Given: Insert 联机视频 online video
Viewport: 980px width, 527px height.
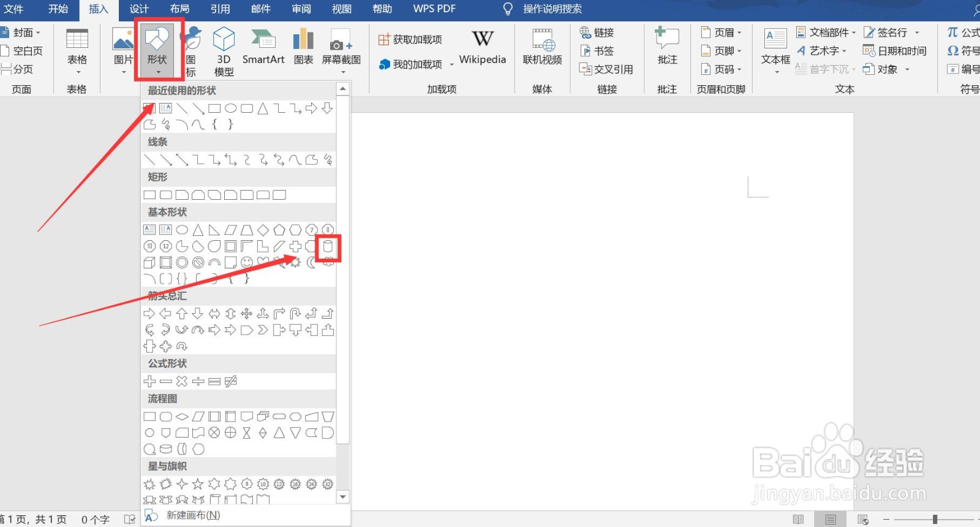Looking at the screenshot, I should point(542,47).
